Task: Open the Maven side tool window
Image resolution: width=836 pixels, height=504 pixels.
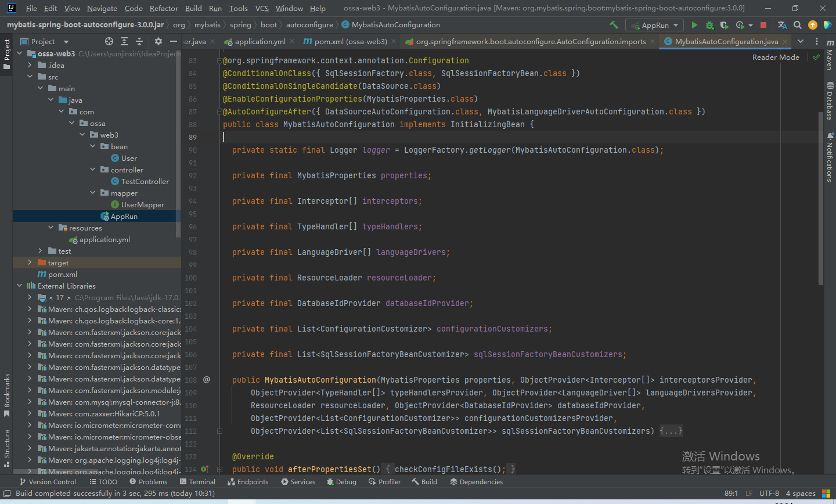Action: pyautogui.click(x=830, y=55)
